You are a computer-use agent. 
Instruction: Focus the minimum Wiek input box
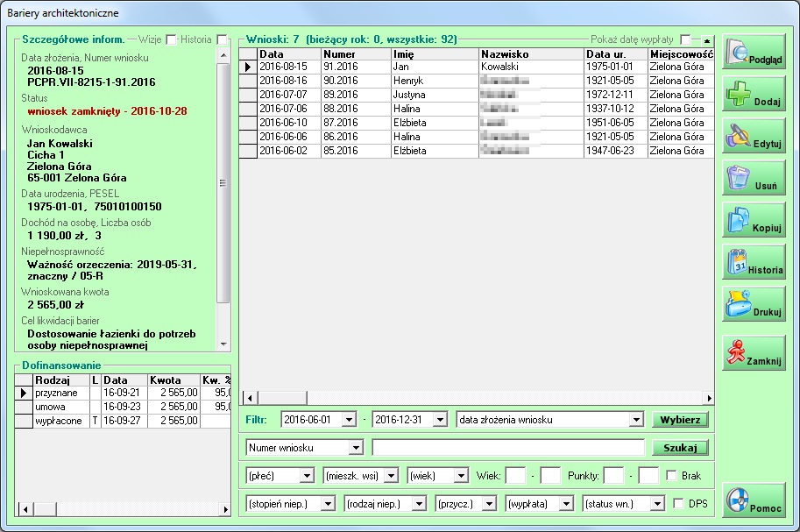[515, 476]
